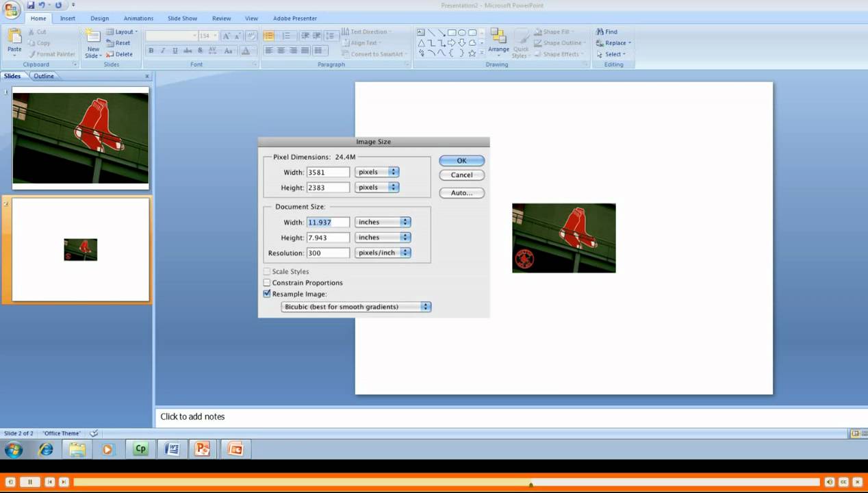Open the pixel Height units dropdown
868x493 pixels.
coord(377,187)
